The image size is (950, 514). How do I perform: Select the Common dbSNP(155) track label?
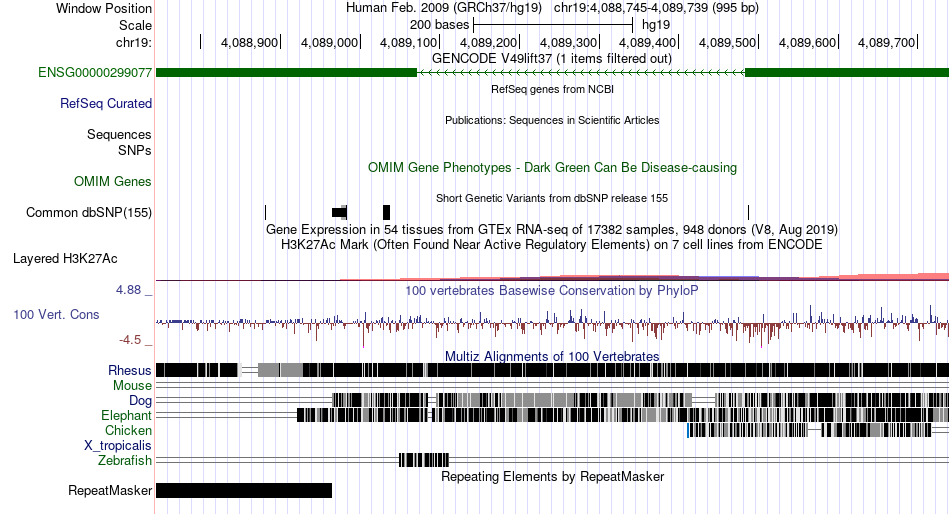coord(89,212)
